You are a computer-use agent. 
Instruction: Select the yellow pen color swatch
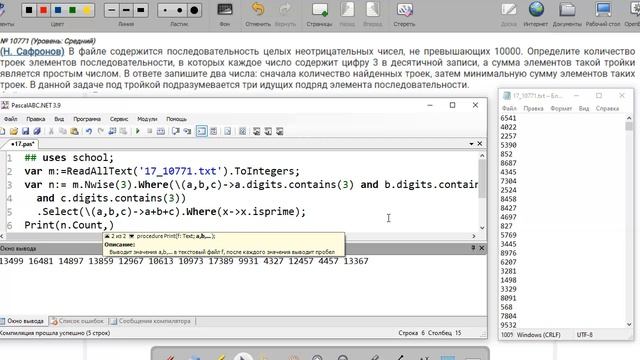click(x=87, y=10)
